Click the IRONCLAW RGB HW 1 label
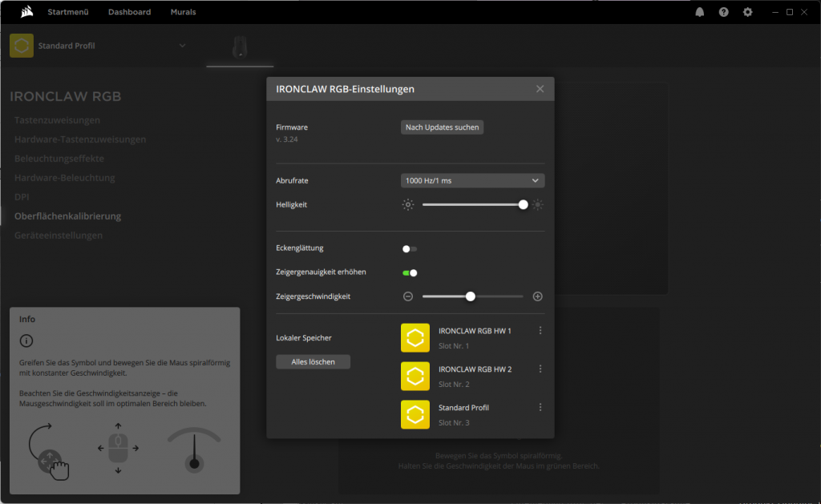Viewport: 821px width, 504px height. (475, 331)
